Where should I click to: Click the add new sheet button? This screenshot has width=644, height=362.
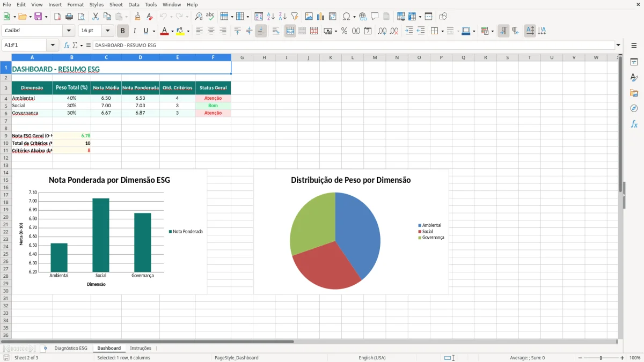(45, 348)
